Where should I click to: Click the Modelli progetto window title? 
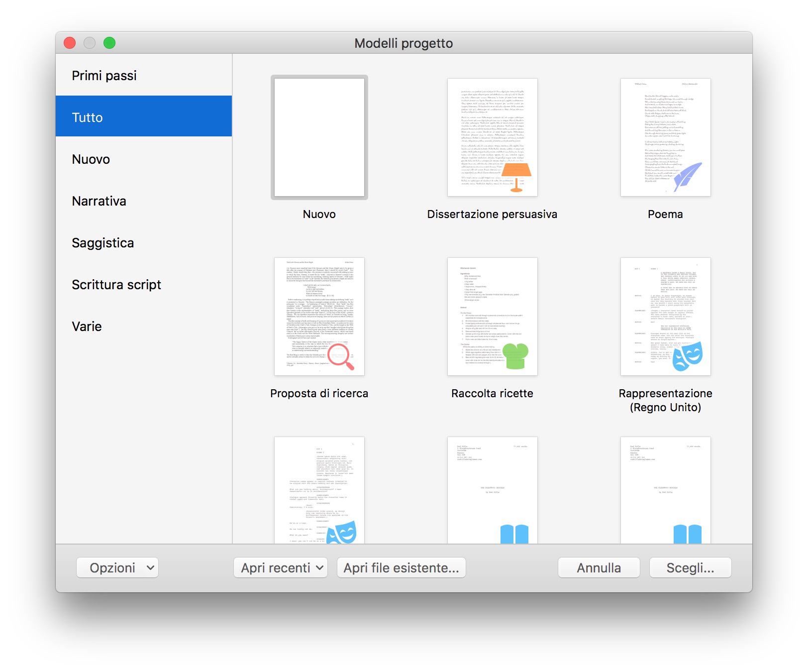(404, 43)
